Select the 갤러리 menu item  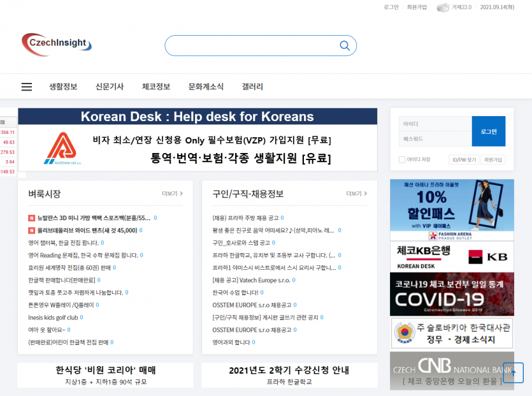tap(252, 87)
